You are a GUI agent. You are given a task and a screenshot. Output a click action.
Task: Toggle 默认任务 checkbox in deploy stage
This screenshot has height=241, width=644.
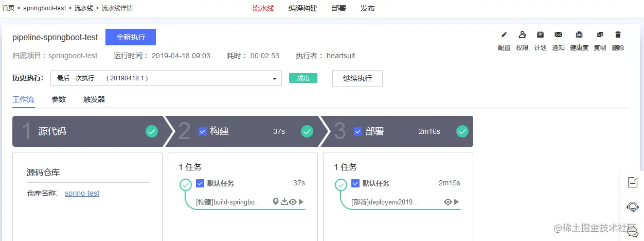click(355, 183)
